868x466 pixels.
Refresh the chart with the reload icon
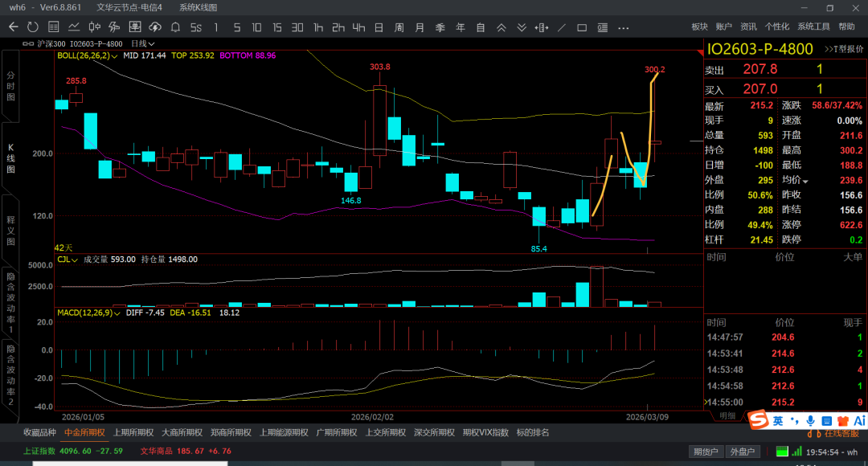pos(32,27)
